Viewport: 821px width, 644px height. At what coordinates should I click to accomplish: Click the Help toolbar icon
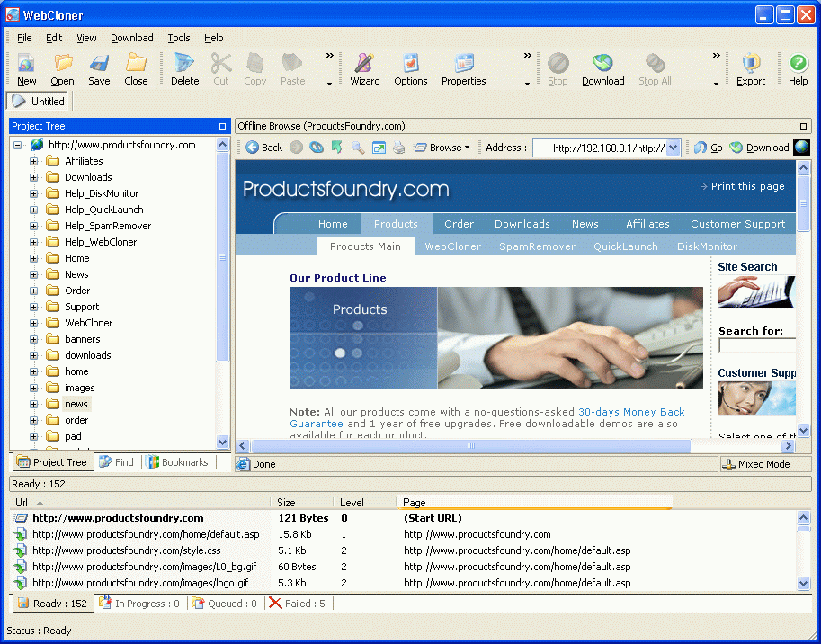798,69
